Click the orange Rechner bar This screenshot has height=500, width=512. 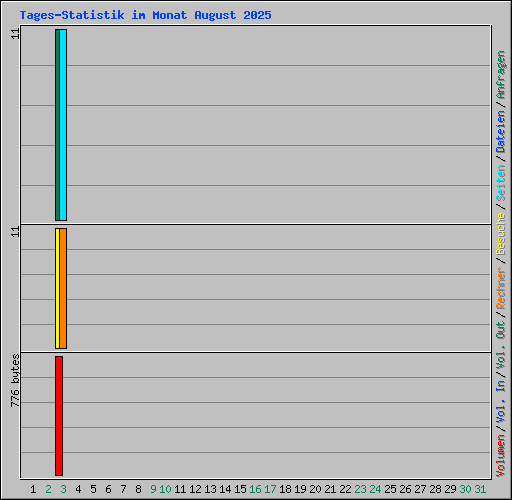[63, 288]
